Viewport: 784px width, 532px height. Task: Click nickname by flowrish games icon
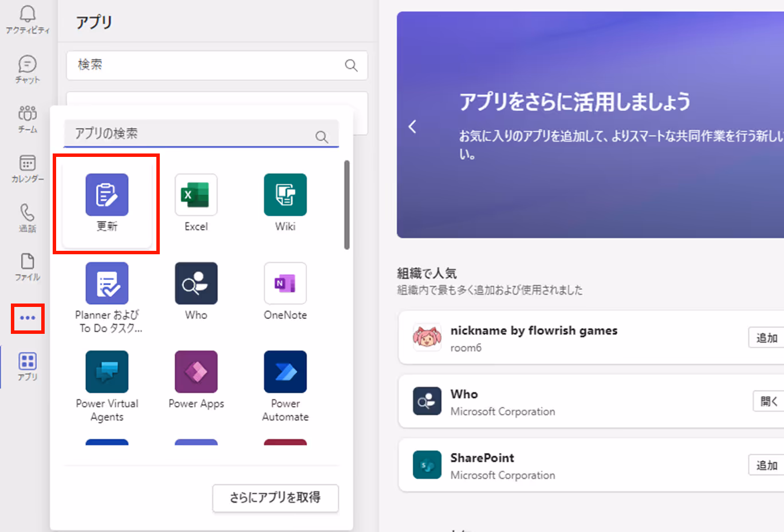[x=427, y=337]
